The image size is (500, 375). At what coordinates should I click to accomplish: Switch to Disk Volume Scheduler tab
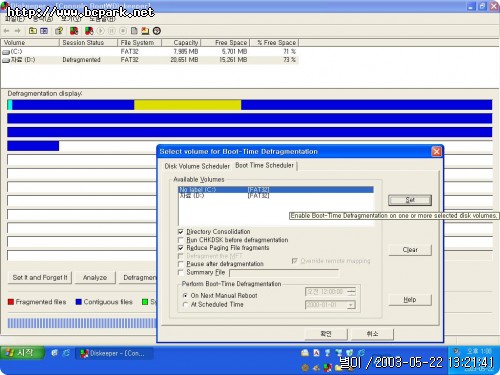pos(197,166)
